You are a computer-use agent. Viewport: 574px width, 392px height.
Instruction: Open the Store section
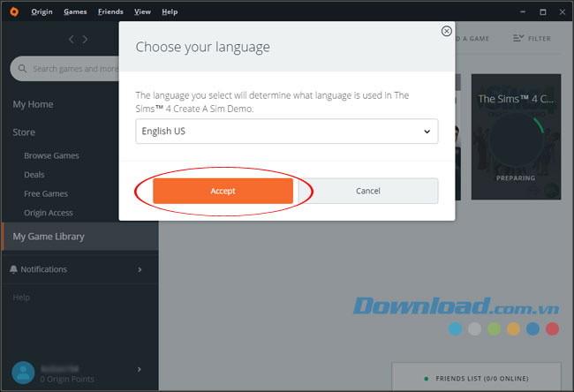click(24, 132)
